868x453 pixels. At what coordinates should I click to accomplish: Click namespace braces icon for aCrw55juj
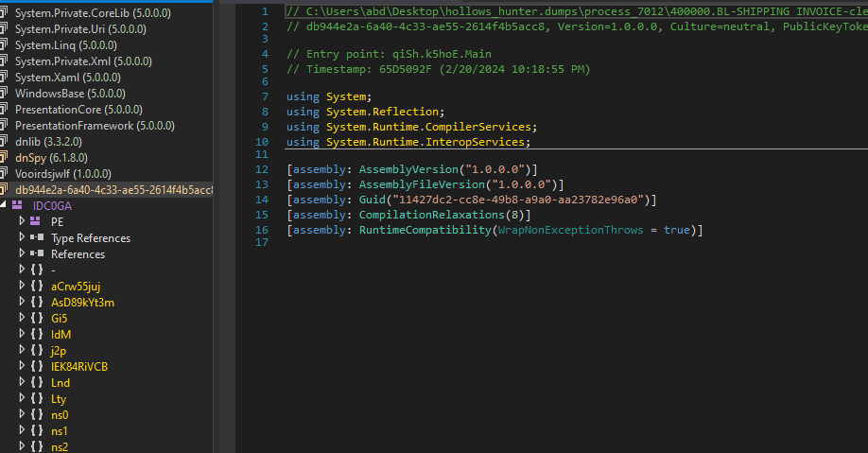point(37,286)
